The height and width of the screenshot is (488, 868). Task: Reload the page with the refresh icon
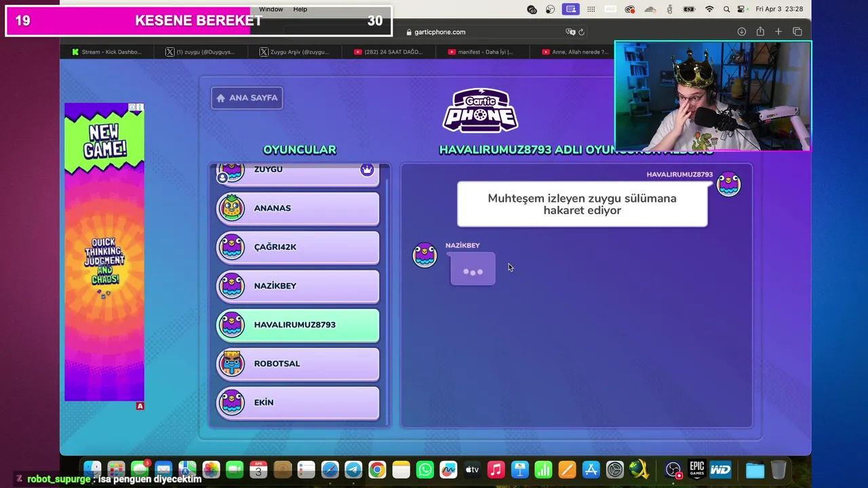[x=582, y=32]
